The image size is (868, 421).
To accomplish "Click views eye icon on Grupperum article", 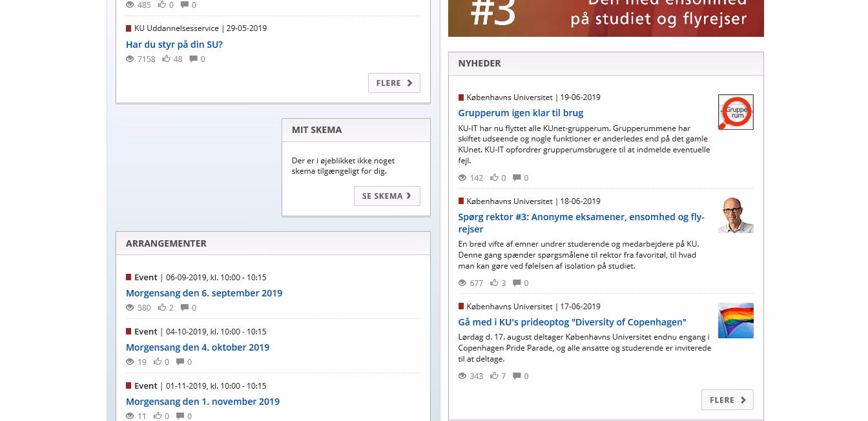I will click(x=462, y=178).
